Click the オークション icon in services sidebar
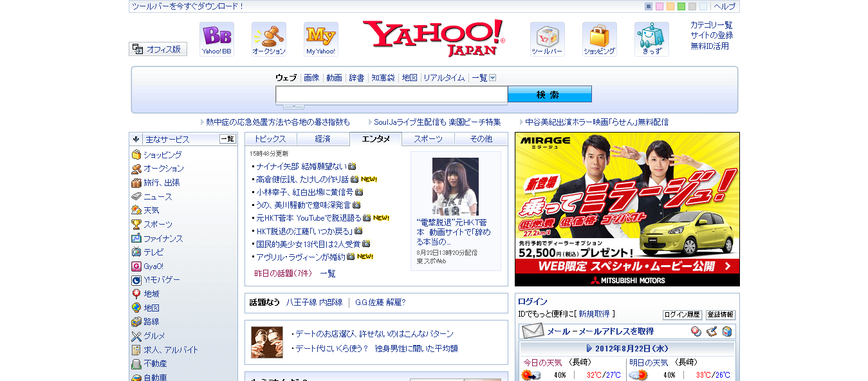Screen dimensions: 868x381 pos(136,169)
